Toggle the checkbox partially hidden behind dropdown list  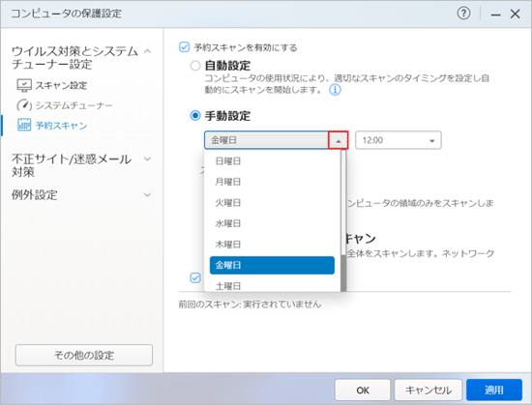coord(195,278)
